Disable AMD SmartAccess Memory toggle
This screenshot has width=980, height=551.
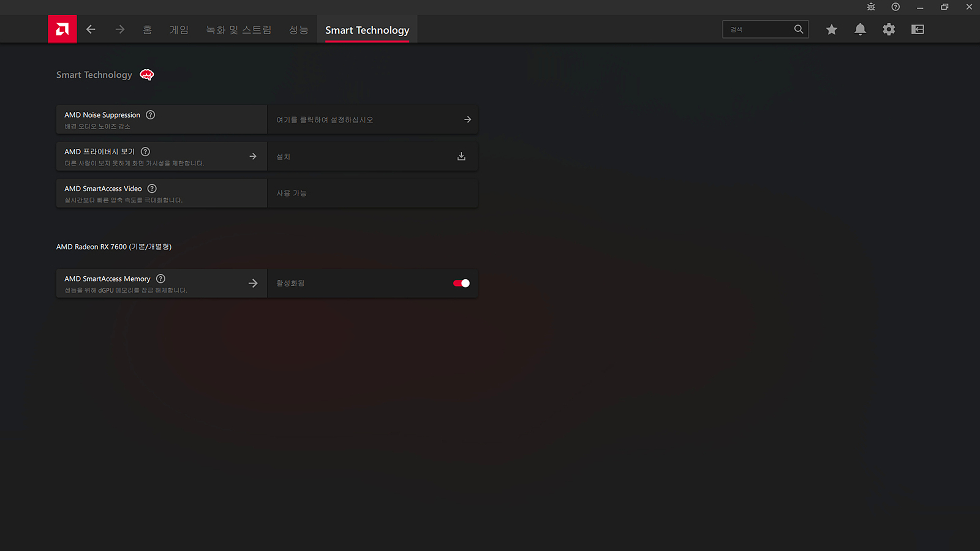(x=461, y=283)
